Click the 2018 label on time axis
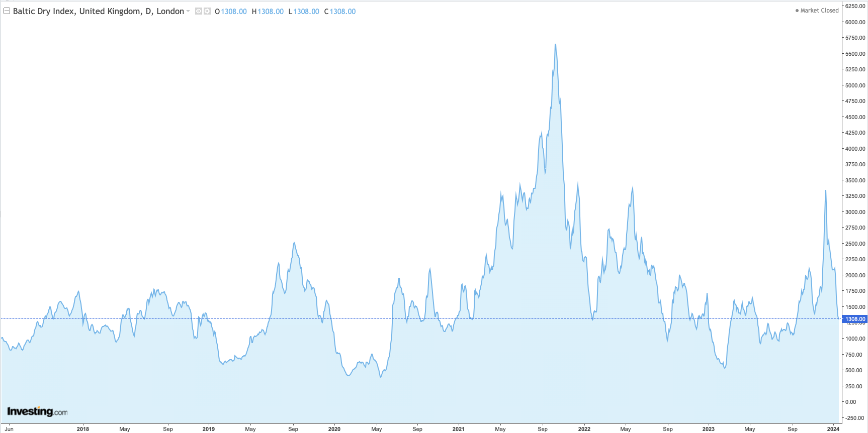This screenshot has height=433, width=868. pos(83,429)
